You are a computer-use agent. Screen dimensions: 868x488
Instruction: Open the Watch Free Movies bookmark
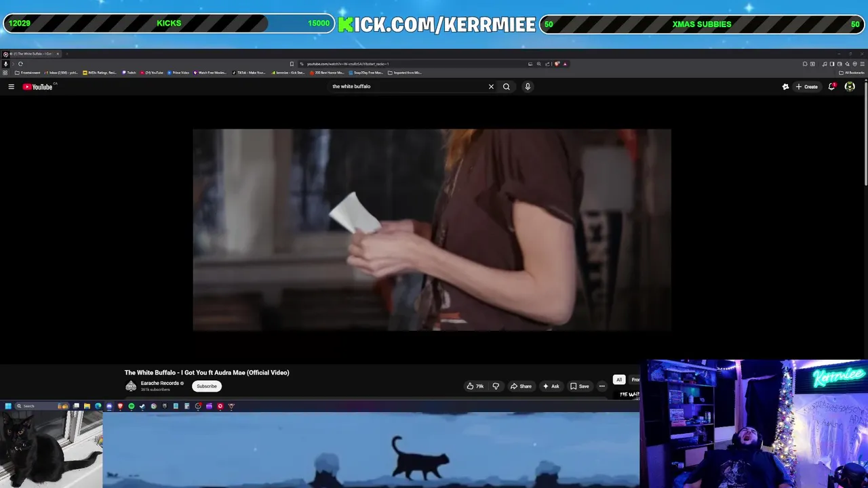tap(210, 73)
